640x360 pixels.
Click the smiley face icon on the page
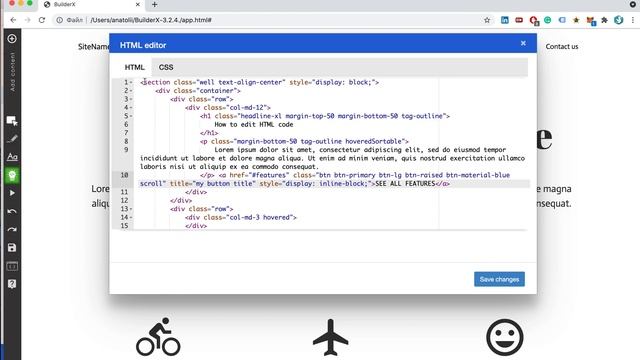[x=504, y=338]
